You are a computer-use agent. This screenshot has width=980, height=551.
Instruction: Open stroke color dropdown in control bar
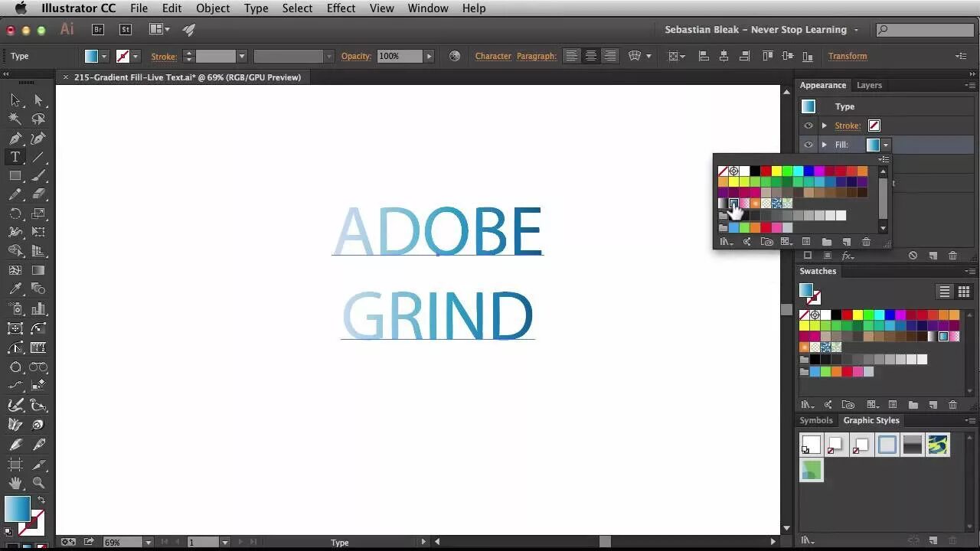pyautogui.click(x=136, y=56)
